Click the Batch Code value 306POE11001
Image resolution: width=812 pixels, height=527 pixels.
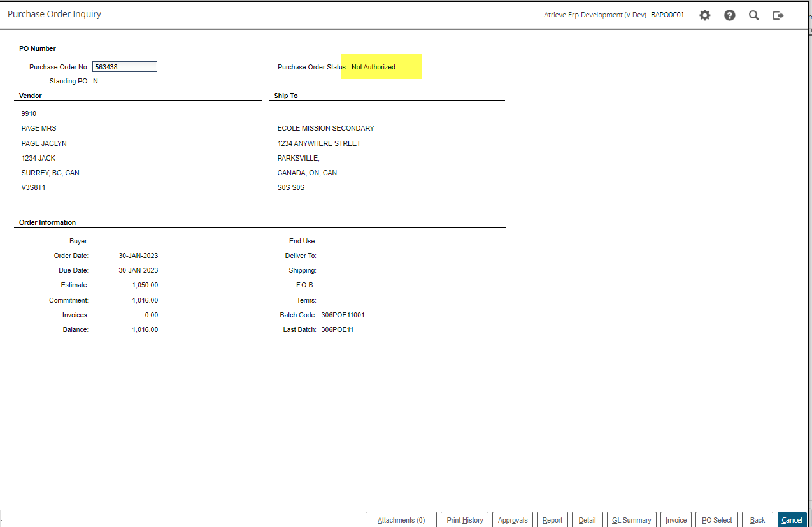tap(343, 315)
